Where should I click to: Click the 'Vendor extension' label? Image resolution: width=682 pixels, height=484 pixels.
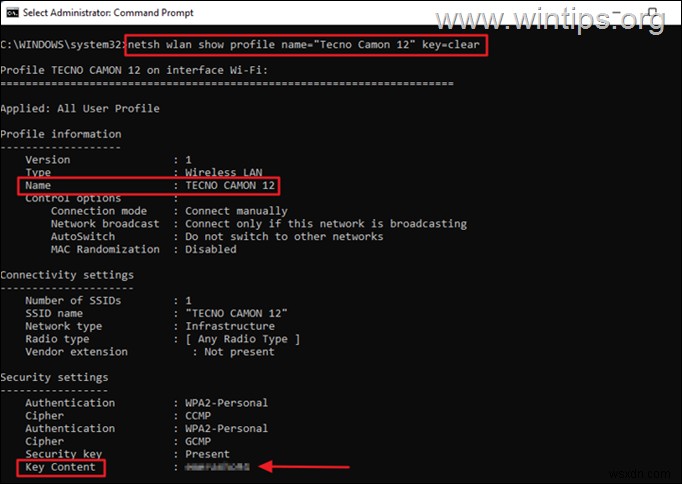point(77,351)
